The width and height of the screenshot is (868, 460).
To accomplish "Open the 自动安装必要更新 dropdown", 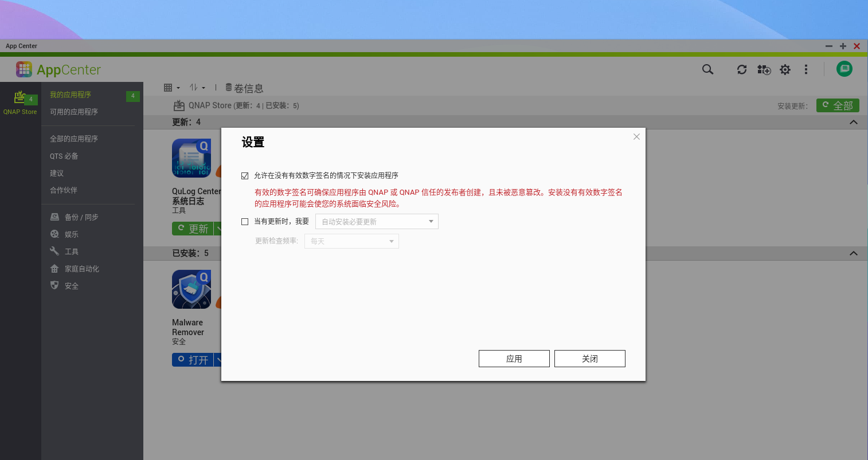I will point(376,221).
